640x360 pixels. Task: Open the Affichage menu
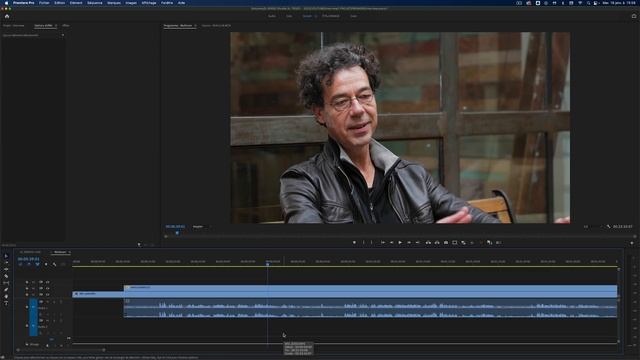149,3
